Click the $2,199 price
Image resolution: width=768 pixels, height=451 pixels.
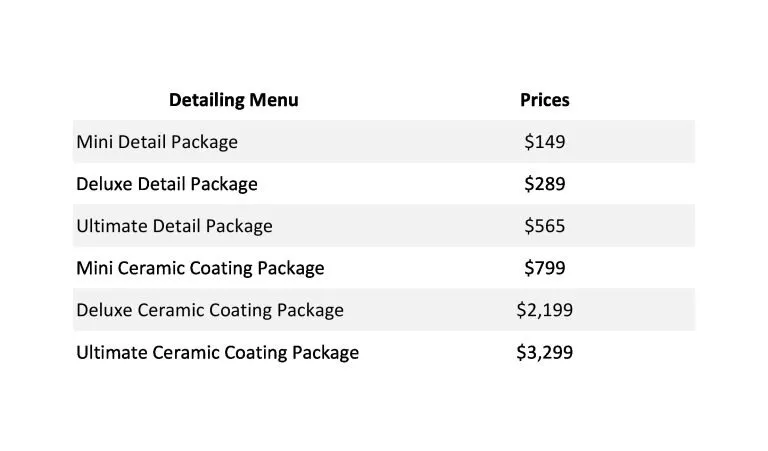tap(545, 310)
